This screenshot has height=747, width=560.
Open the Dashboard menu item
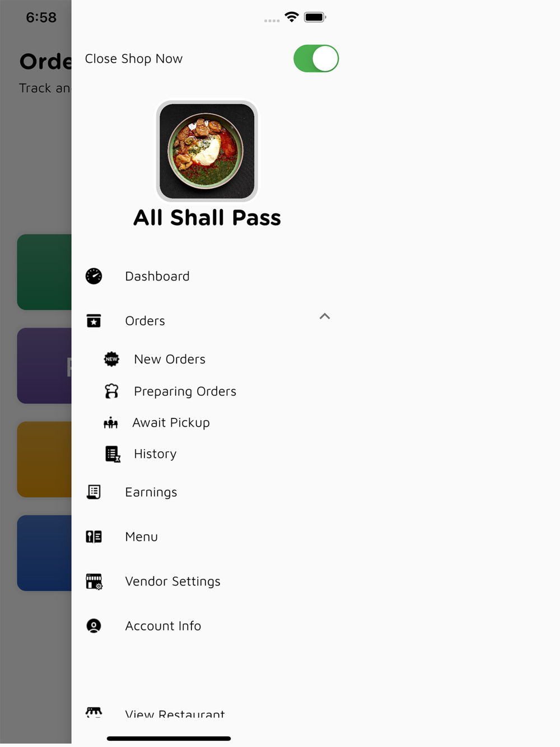click(x=207, y=276)
